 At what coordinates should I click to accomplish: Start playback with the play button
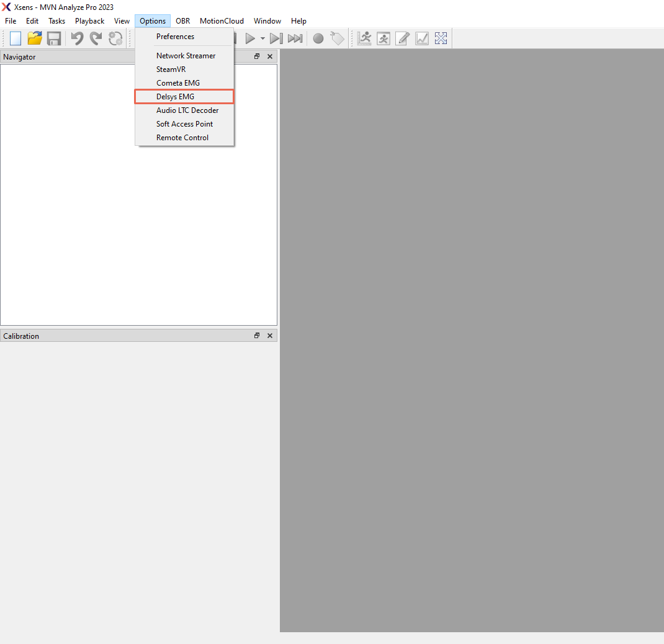pyautogui.click(x=250, y=38)
